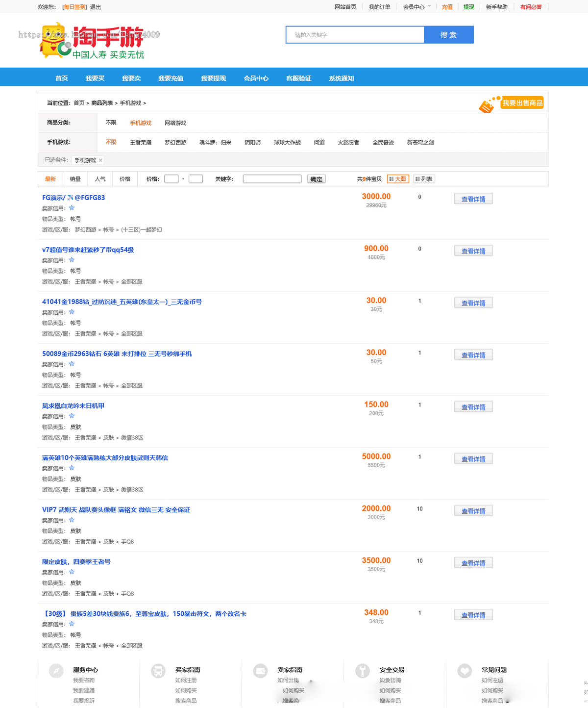Image resolution: width=588 pixels, height=708 pixels.
Task: Click the 搜索 button
Action: (x=449, y=35)
